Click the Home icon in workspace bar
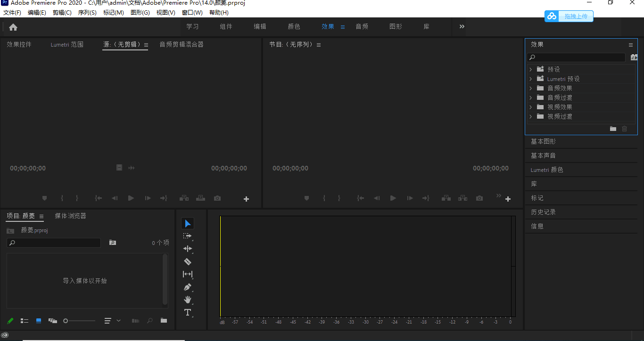644x341 pixels. 13,27
